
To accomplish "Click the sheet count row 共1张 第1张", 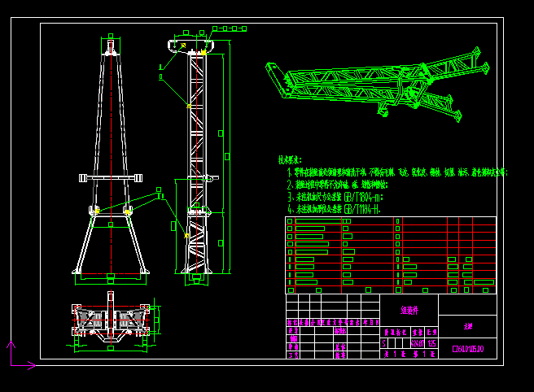I will [409, 354].
